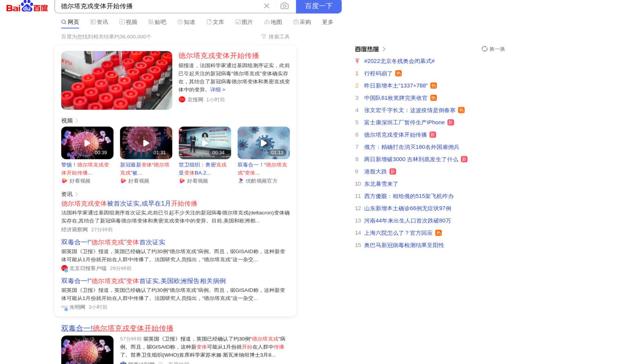Open hot search 山东新增本土确诊66例无症状97例

pos(408,208)
